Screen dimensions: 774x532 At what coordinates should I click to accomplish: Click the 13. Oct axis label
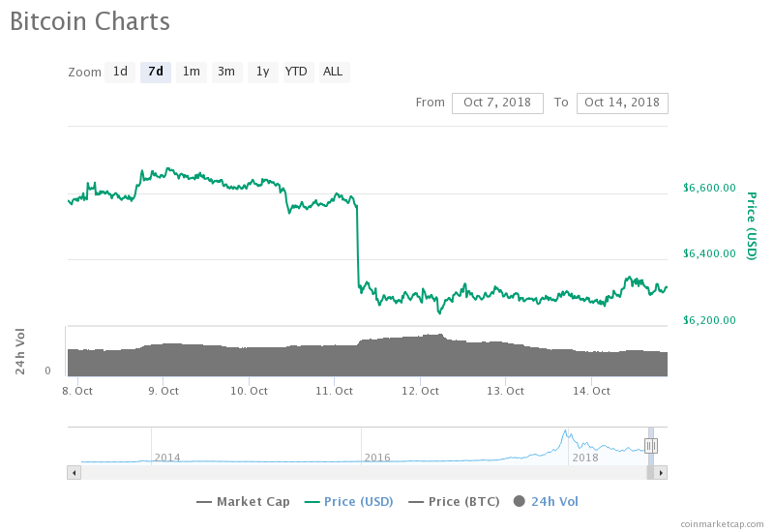[x=505, y=392]
